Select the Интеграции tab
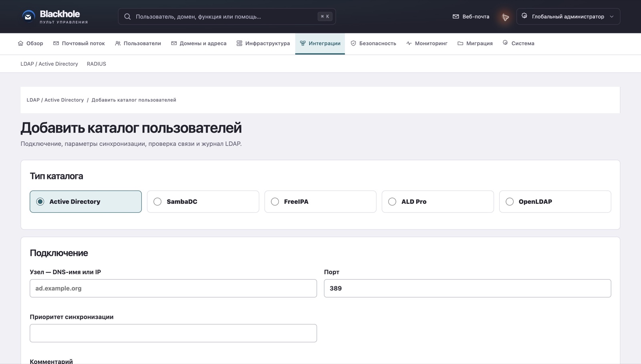The width and height of the screenshot is (641, 364). 320,43
